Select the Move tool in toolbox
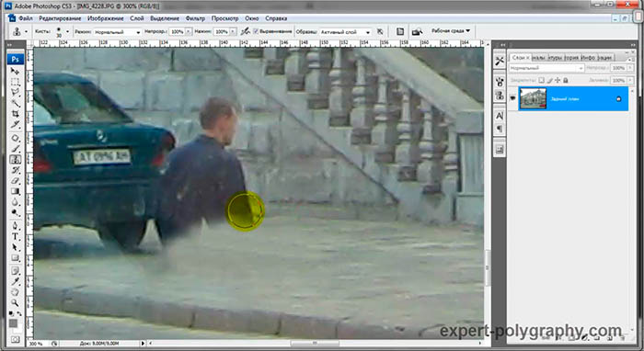644x351 pixels. 16,71
